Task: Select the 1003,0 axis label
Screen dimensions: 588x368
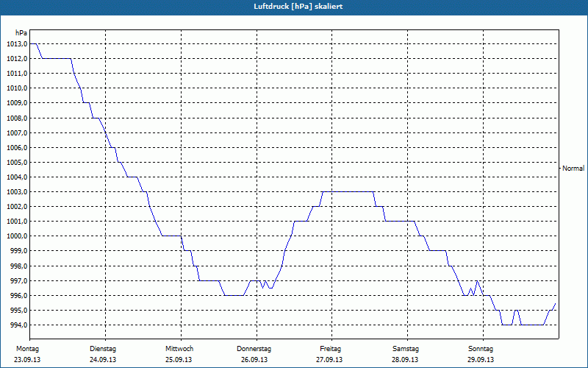Action: coord(17,192)
